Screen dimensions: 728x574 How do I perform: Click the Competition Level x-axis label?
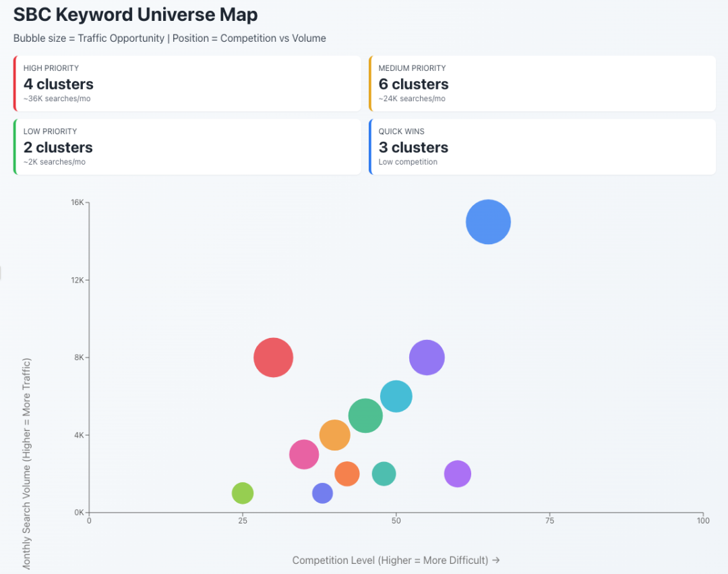coord(396,560)
